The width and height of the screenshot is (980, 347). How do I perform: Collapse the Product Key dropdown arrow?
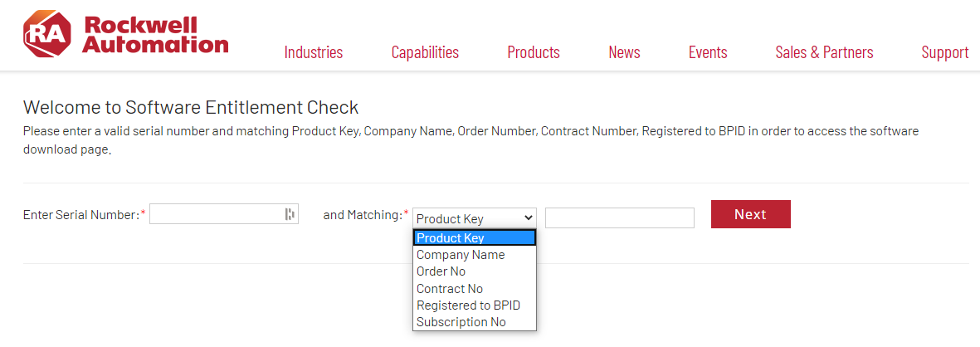(528, 217)
